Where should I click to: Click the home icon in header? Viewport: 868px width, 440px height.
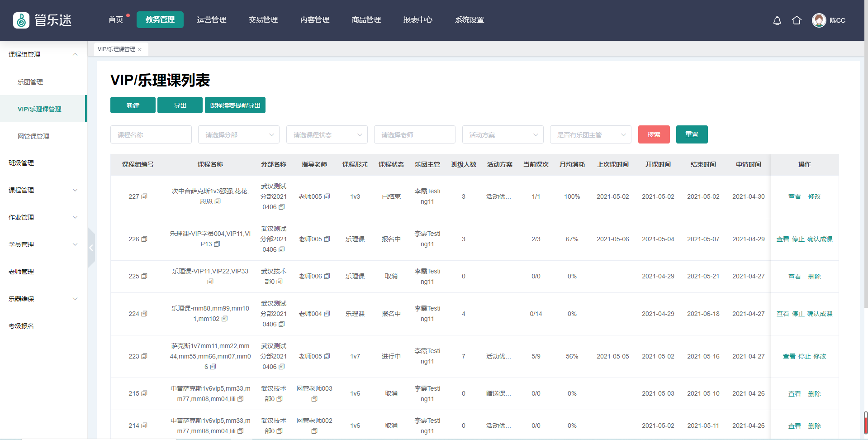797,20
